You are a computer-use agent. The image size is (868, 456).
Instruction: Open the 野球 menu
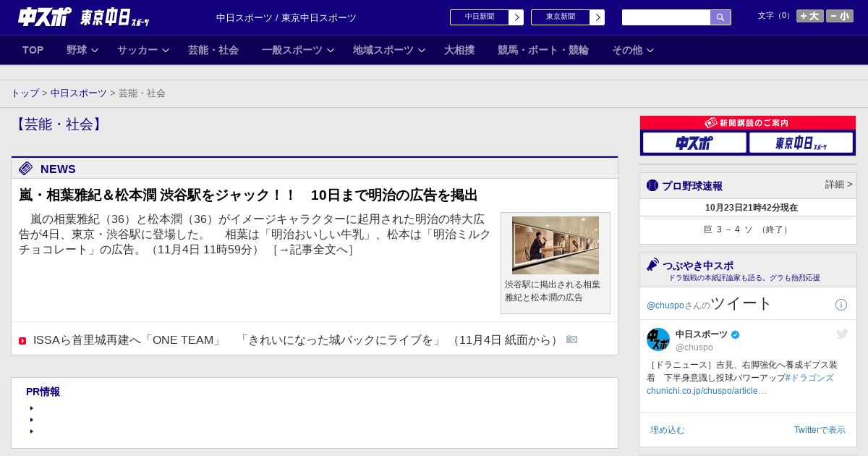(x=77, y=50)
